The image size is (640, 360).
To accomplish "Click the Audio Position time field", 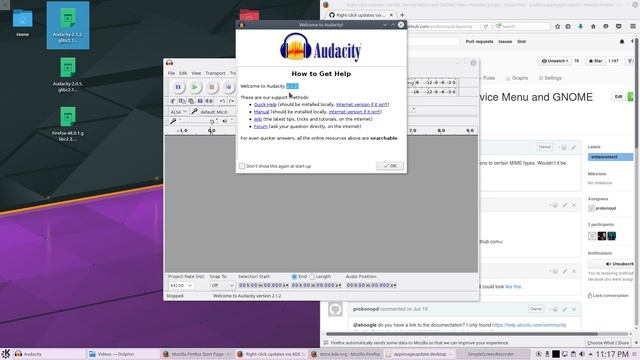I will click(371, 285).
